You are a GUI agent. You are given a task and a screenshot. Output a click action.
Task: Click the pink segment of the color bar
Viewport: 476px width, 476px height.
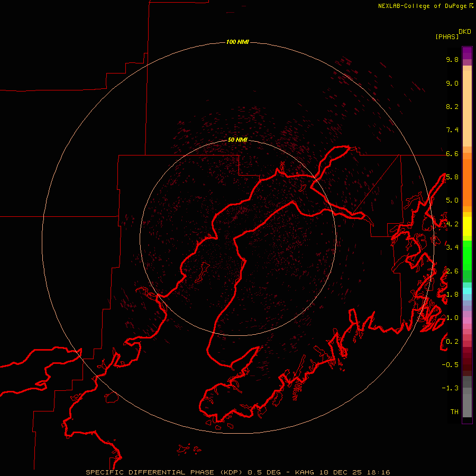[467, 321]
